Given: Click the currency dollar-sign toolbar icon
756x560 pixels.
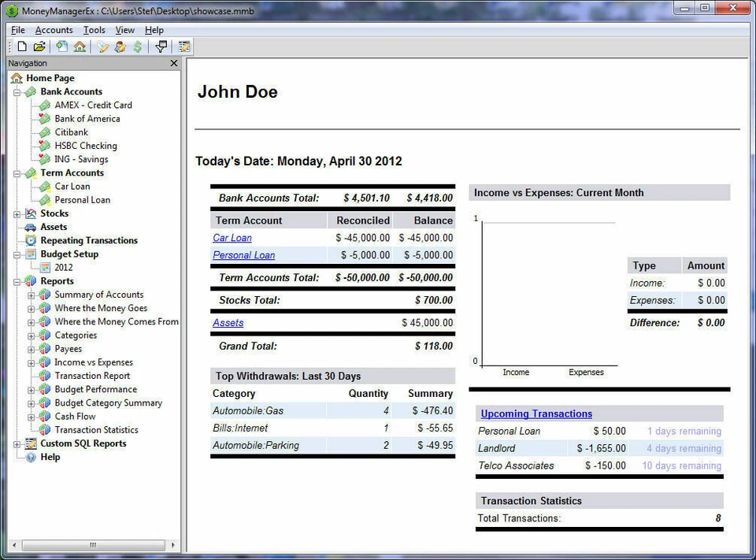Looking at the screenshot, I should pos(137,46).
